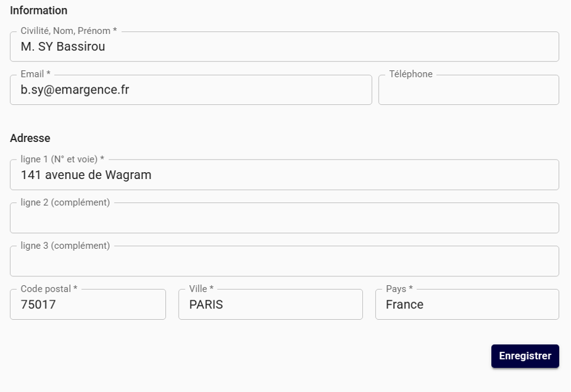Click the 'ligne 1 (N° et voie) *' label
The height and width of the screenshot is (392, 571).
62,160
